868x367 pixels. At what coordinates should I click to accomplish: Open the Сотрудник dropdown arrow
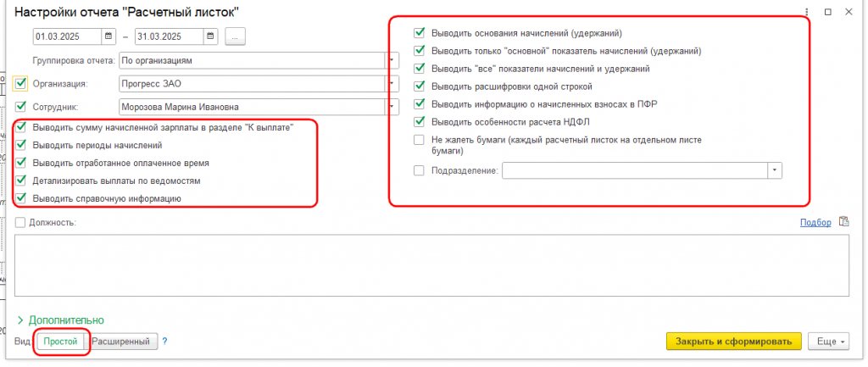coord(392,107)
